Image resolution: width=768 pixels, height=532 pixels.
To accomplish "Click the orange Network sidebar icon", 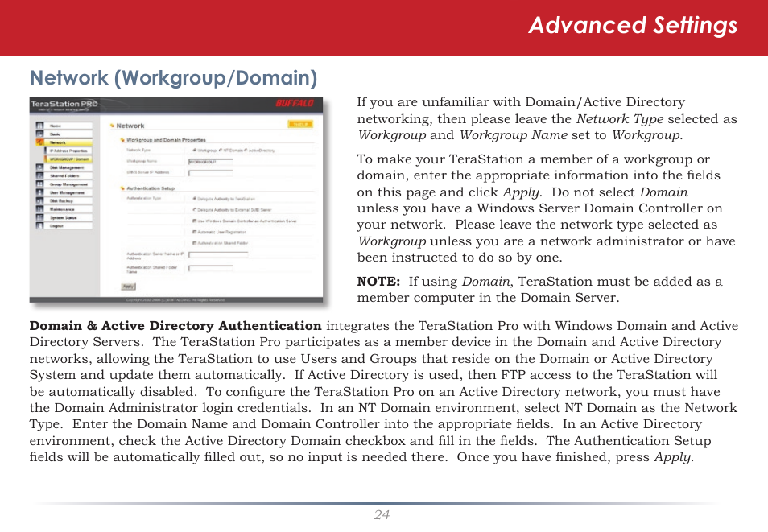I will click(39, 142).
